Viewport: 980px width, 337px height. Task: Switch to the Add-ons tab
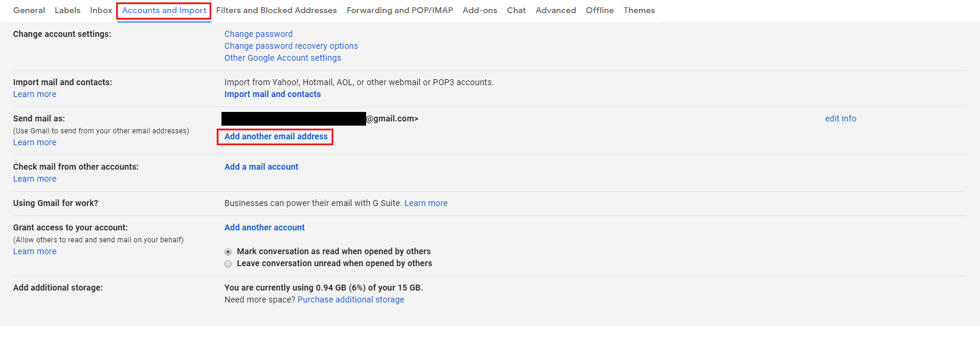pyautogui.click(x=480, y=10)
